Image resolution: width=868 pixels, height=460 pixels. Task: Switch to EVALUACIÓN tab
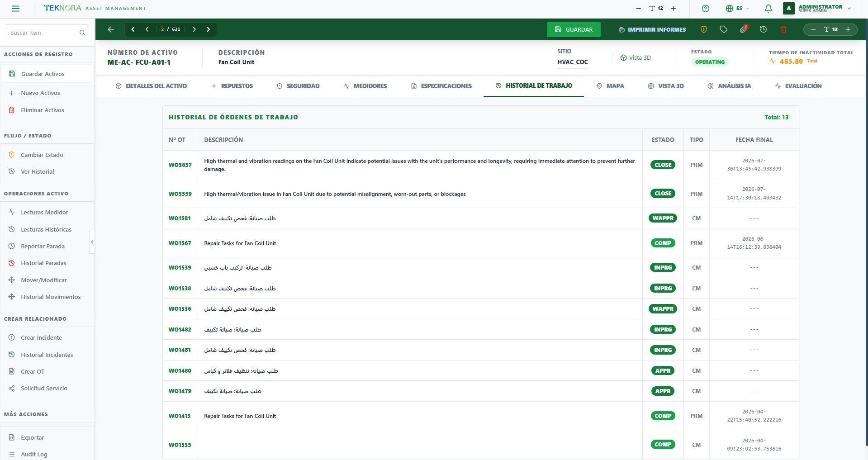798,86
